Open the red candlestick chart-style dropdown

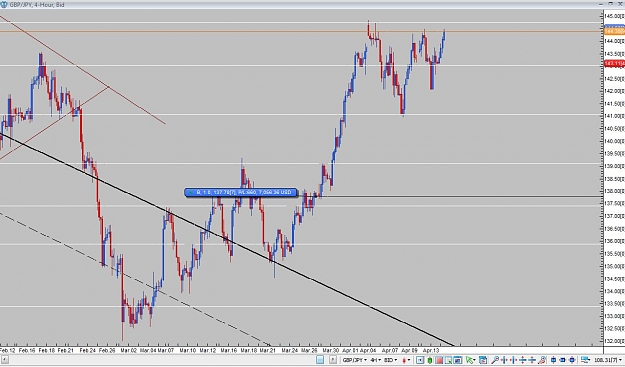(407, 360)
